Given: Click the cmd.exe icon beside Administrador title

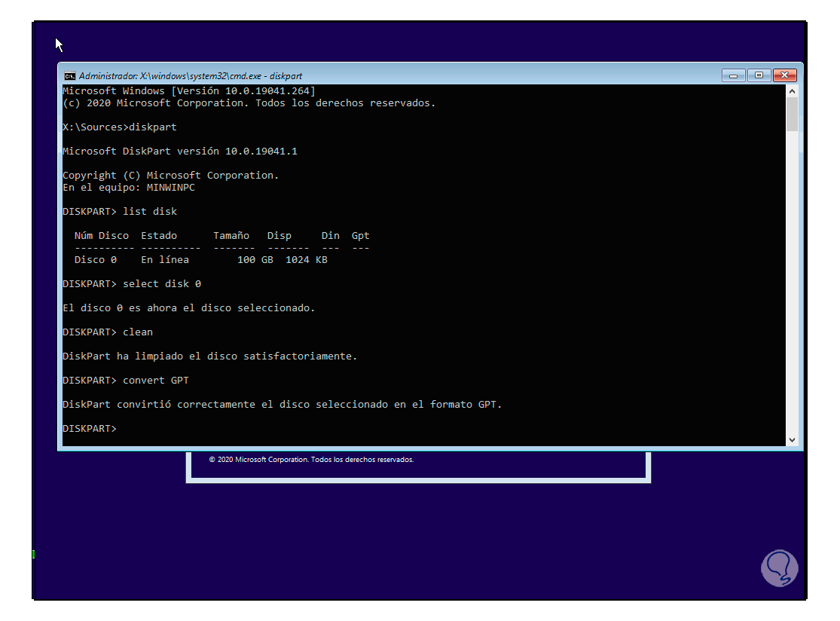Looking at the screenshot, I should coord(70,75).
